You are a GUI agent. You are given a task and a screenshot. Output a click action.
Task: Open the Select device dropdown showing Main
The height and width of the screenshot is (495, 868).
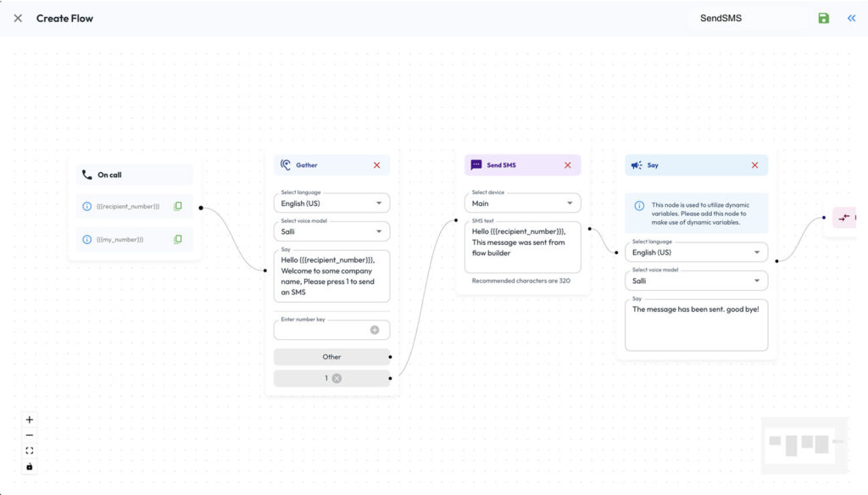point(523,203)
